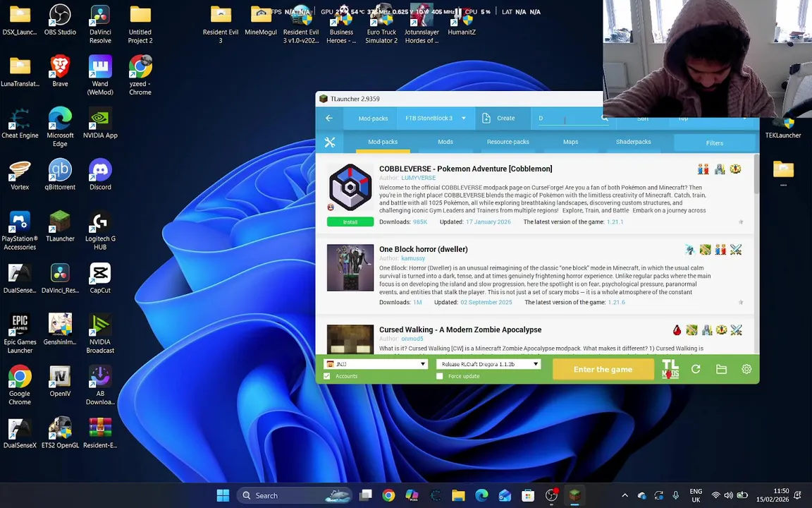Screen dimensions: 812x508
Task: Open the TLauncher wrench tools icon
Action: pyautogui.click(x=330, y=142)
